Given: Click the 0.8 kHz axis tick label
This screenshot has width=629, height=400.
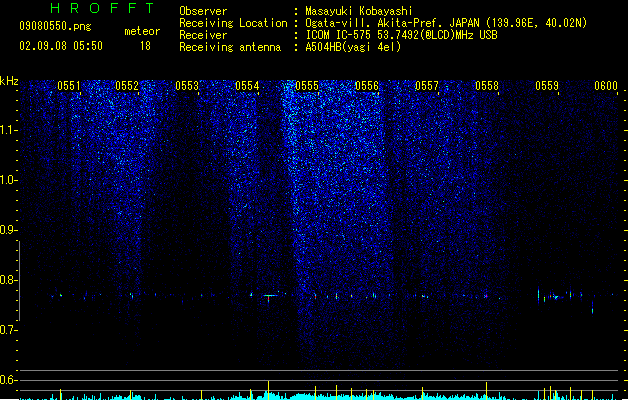Looking at the screenshot, I should point(8,280).
